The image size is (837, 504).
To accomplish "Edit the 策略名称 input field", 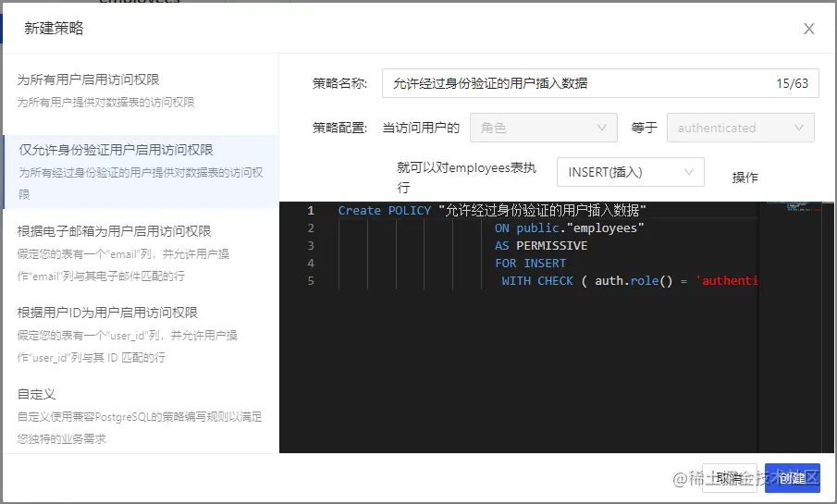I will point(600,83).
